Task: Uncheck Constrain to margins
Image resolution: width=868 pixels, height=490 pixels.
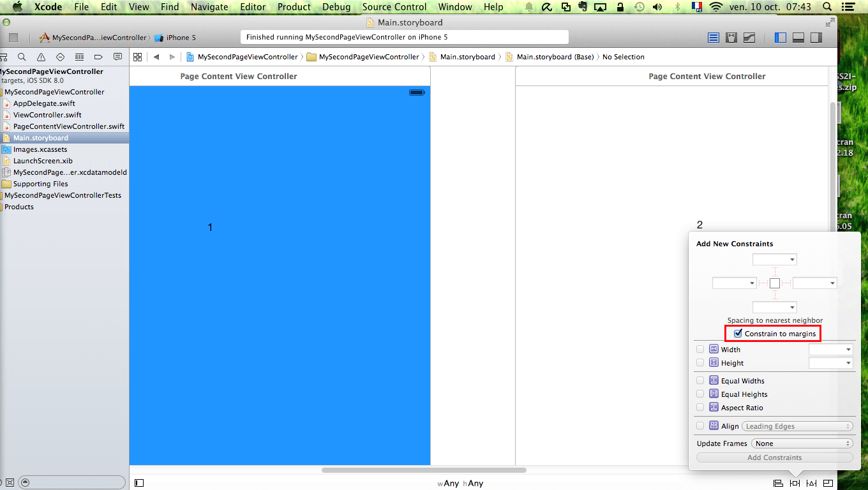Action: click(x=738, y=332)
